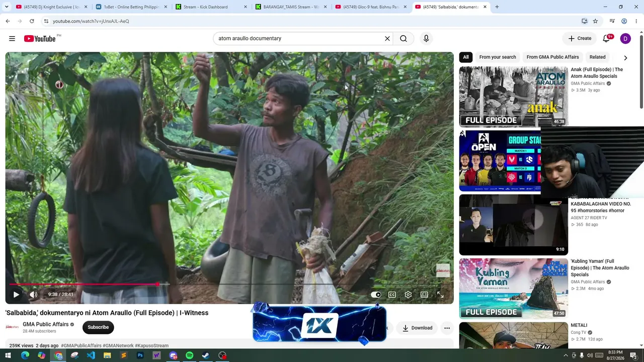Screen dimensions: 644x362
Task: Toggle the autoplay switch
Action: point(376,295)
